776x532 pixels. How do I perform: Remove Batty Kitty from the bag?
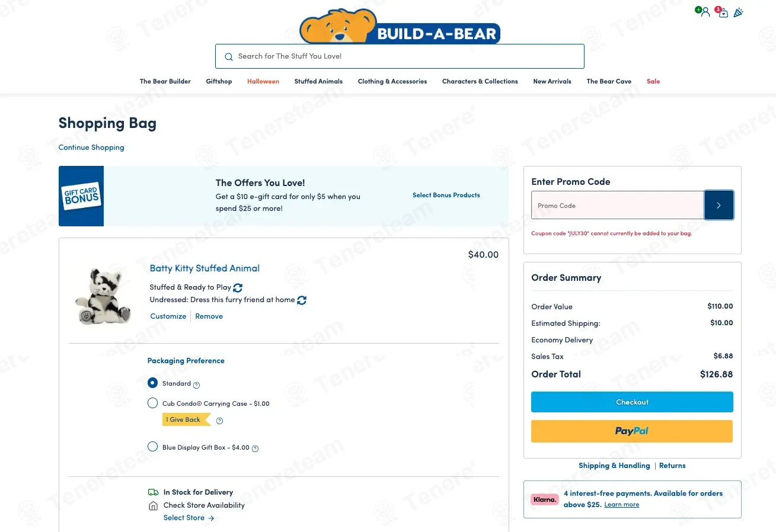point(209,316)
